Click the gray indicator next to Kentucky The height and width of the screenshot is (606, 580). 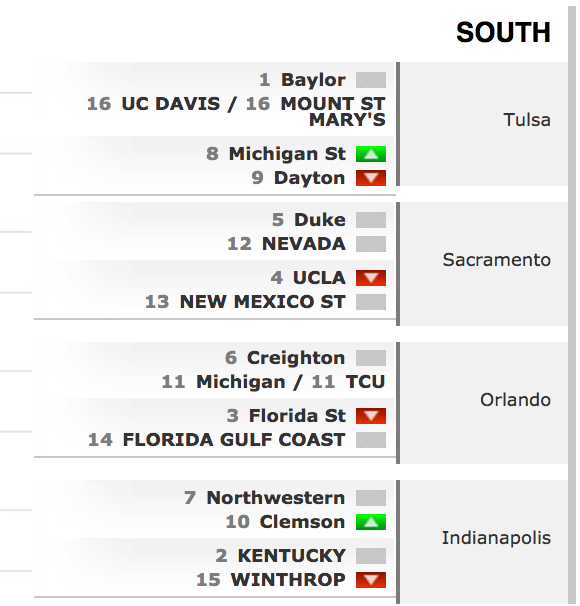click(x=371, y=556)
